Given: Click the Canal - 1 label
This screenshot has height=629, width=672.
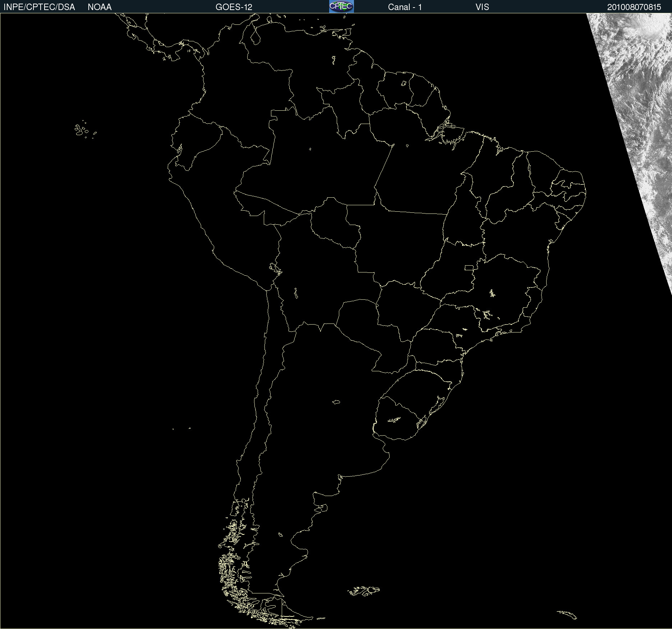Looking at the screenshot, I should point(405,7).
